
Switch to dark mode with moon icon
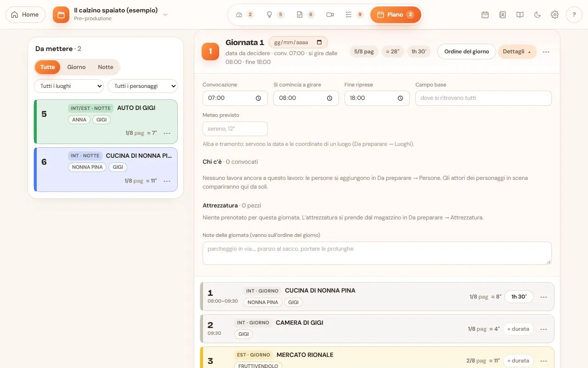coord(537,15)
